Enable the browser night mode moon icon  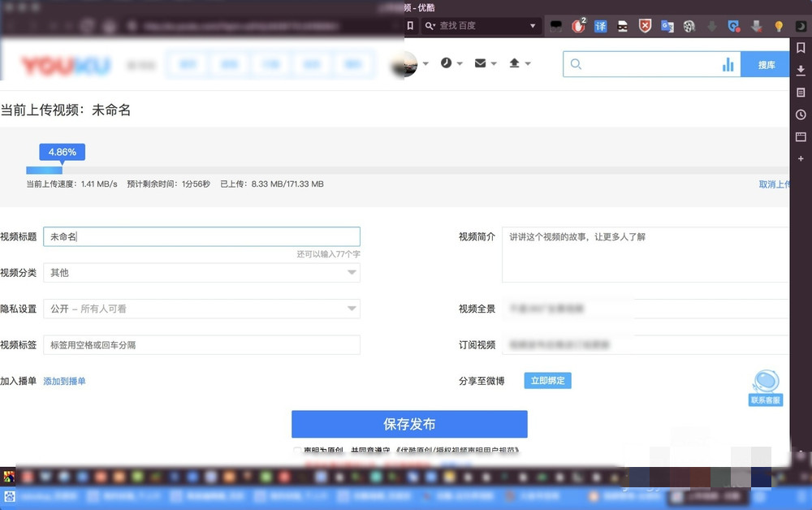[x=800, y=26]
